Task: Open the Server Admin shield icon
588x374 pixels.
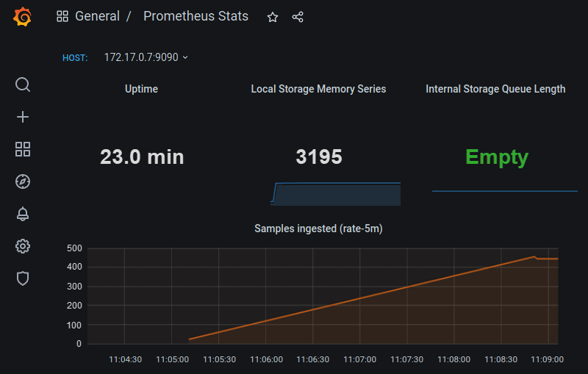Action: (x=23, y=278)
